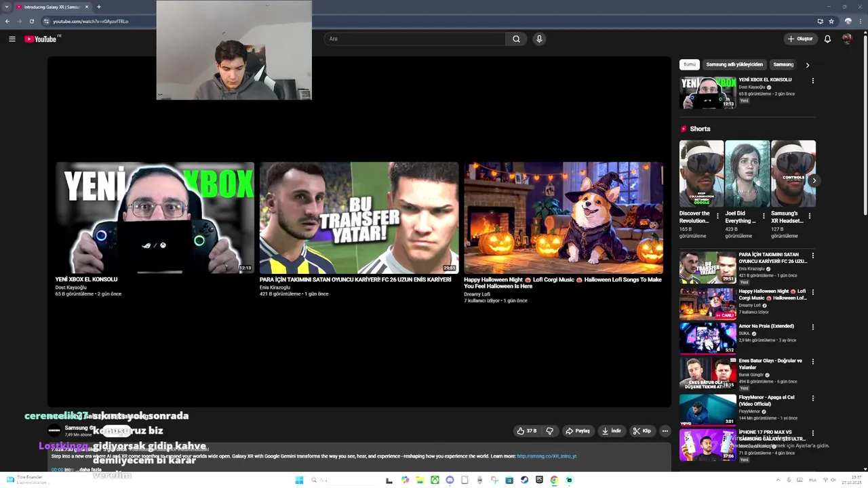The width and height of the screenshot is (868, 488).
Task: Open Xbox app from taskbar
Action: click(x=435, y=480)
